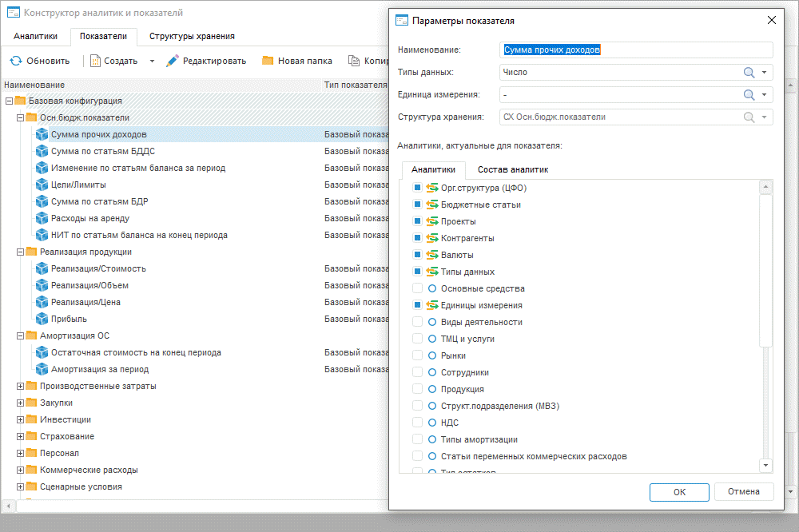Switch to the Состав аналитик tab

[x=512, y=169]
